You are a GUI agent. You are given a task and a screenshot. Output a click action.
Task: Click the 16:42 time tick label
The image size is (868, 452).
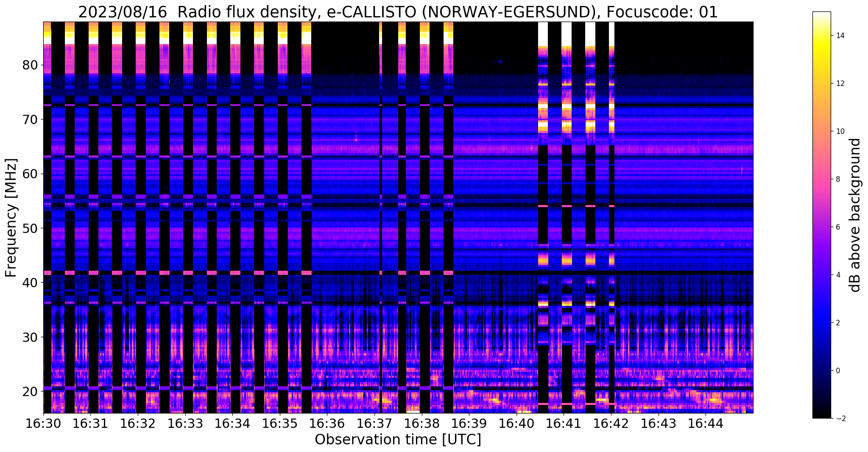click(611, 423)
